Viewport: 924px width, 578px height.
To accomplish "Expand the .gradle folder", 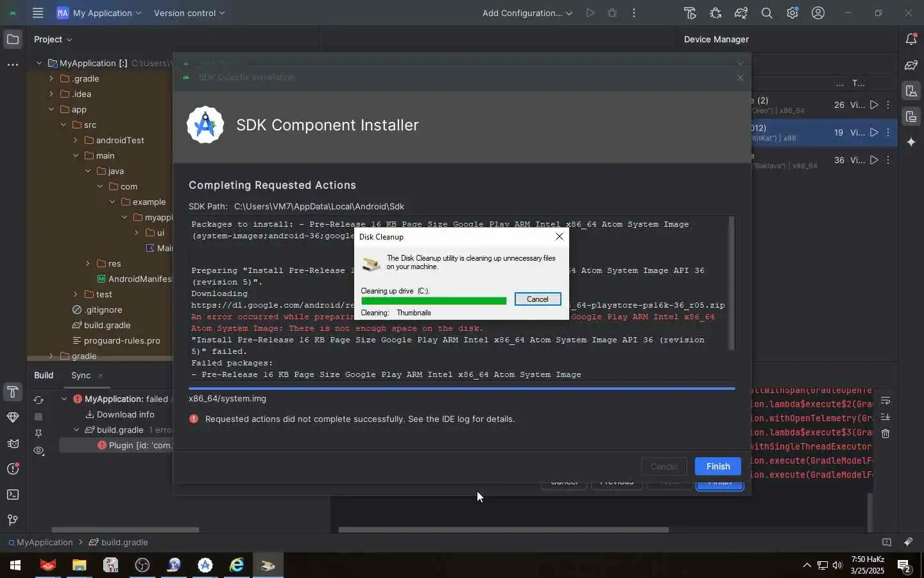I will 51,78.
